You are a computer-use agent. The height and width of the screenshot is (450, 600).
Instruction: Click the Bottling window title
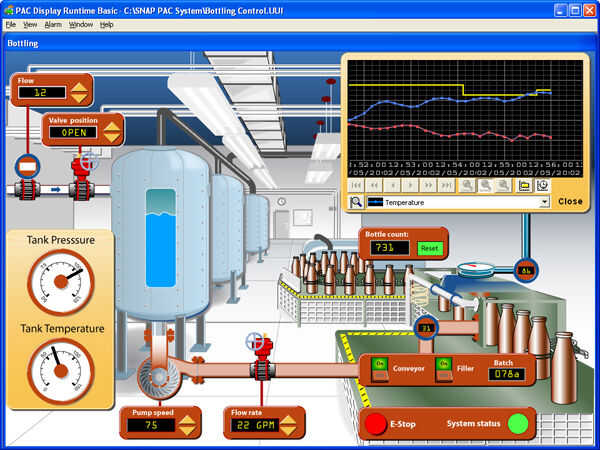click(23, 43)
